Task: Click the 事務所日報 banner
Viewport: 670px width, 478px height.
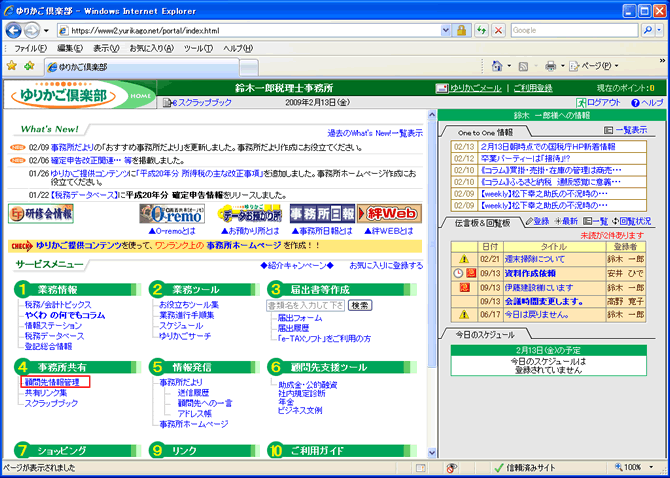Action: [322, 214]
